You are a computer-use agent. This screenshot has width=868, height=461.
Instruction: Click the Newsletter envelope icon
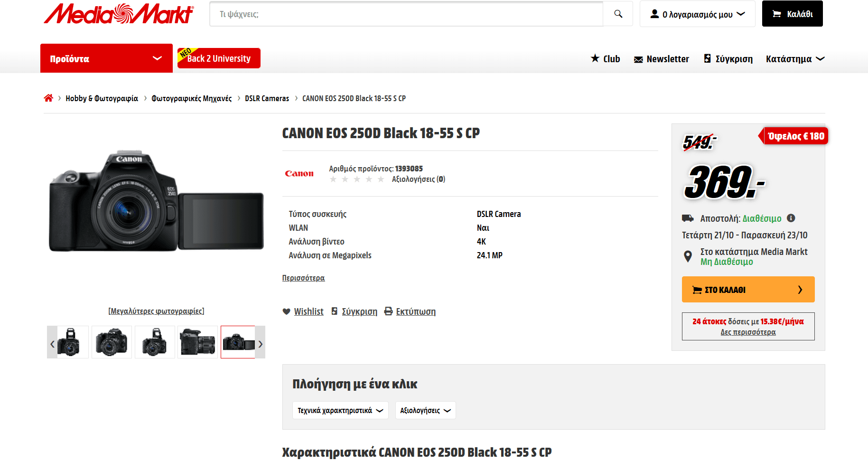coord(638,59)
